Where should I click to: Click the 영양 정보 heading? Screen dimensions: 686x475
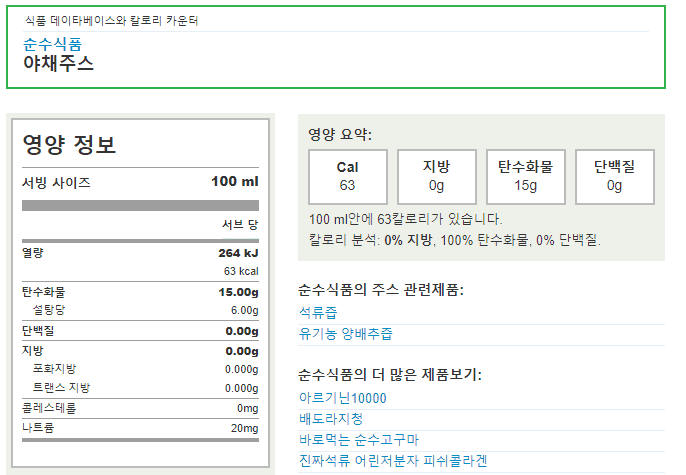[69, 144]
